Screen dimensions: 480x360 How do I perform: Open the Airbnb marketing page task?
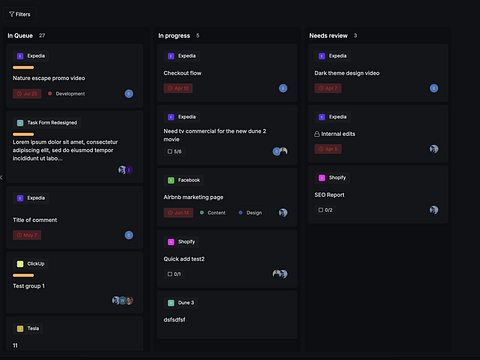pyautogui.click(x=193, y=197)
